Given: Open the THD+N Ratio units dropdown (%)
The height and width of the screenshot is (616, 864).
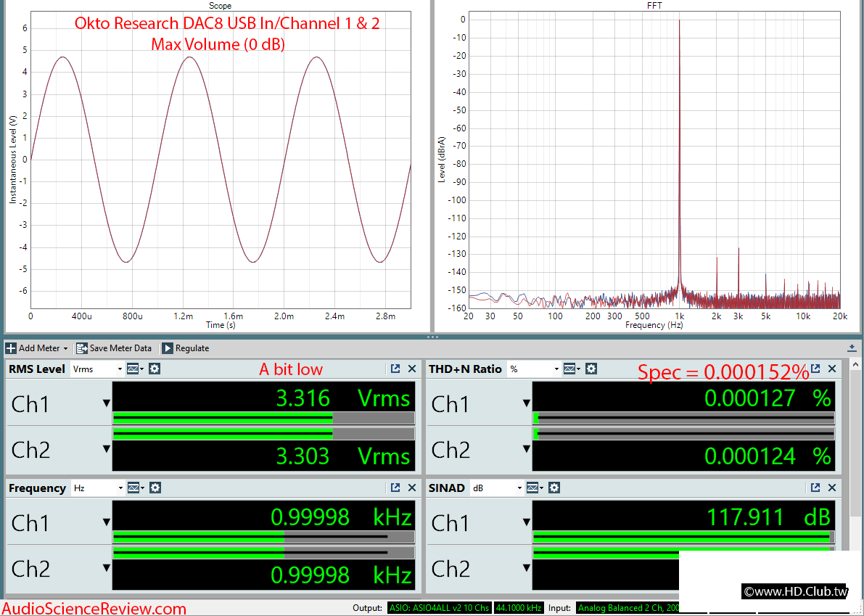Looking at the screenshot, I should coord(534,369).
